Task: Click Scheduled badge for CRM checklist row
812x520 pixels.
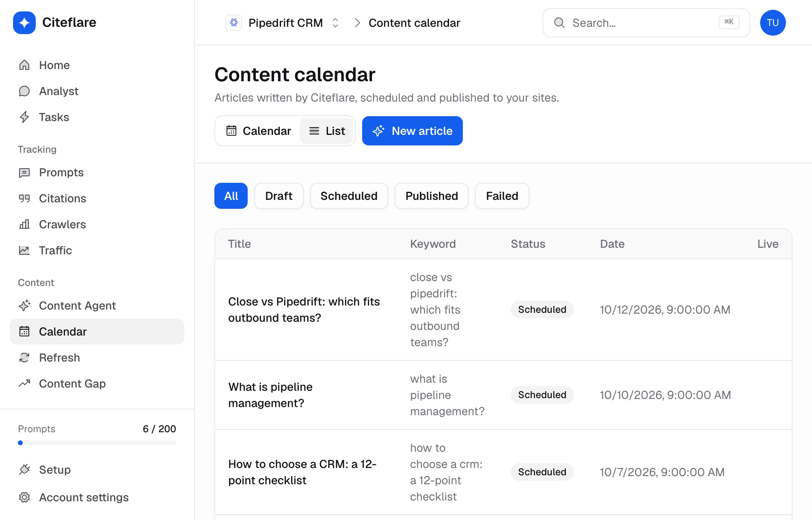Action: [x=542, y=472]
